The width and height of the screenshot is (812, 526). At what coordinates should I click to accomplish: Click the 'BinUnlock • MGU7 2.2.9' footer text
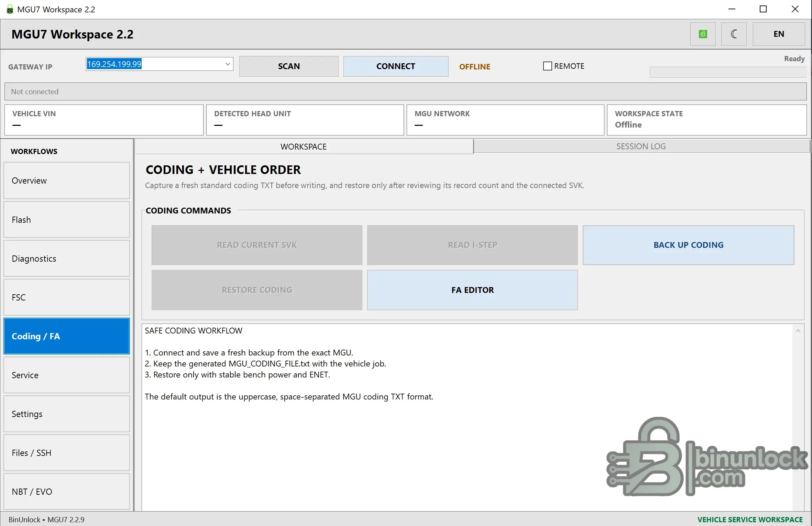tap(46, 519)
